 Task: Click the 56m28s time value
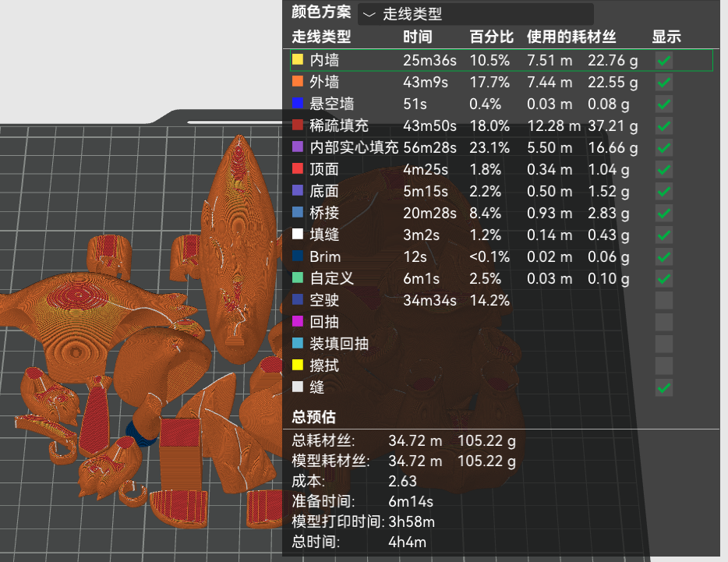pos(429,147)
